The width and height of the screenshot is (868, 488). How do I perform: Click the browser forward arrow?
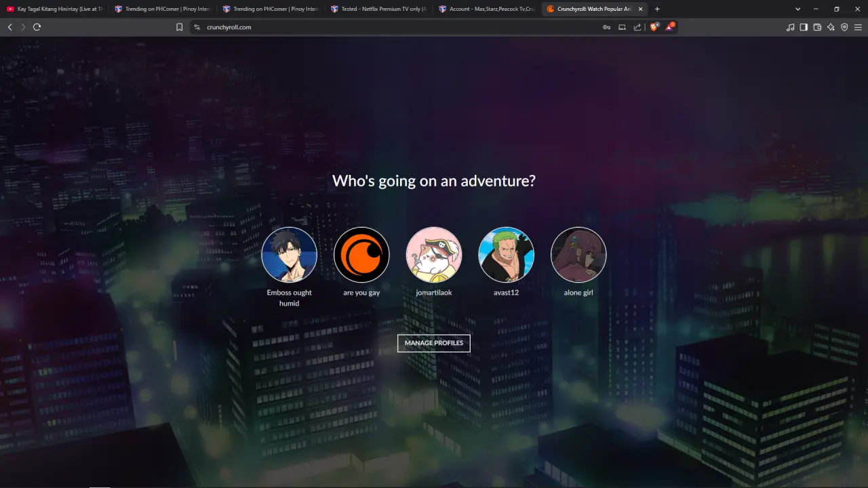click(x=23, y=27)
